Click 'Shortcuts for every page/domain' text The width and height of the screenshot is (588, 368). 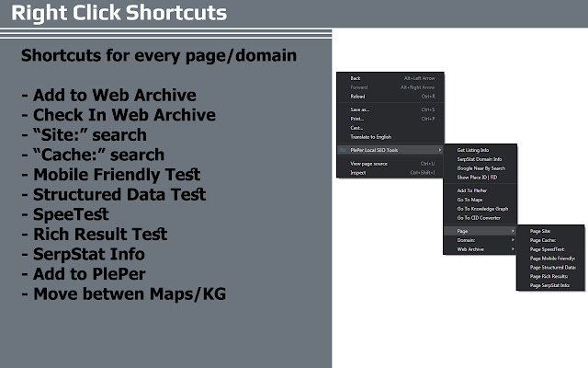(159, 55)
